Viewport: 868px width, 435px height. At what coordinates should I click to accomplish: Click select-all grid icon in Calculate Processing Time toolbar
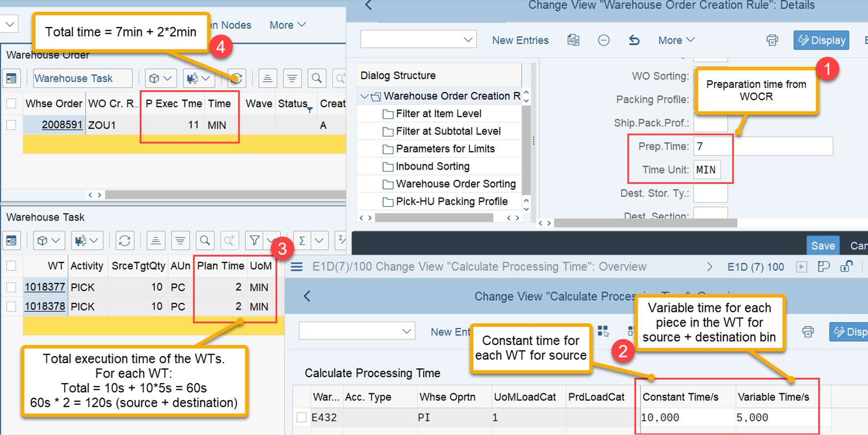click(x=603, y=332)
